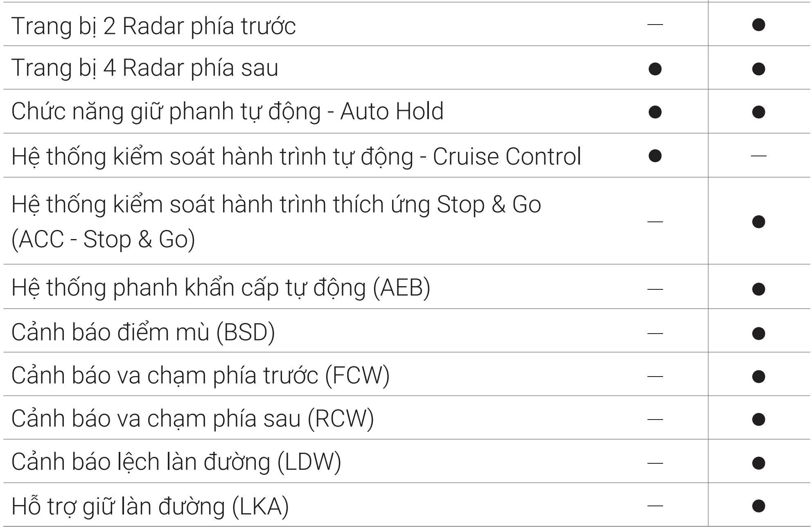This screenshot has width=812, height=528.
Task: Click the bullet dot in the BSD row
Action: pos(759,333)
